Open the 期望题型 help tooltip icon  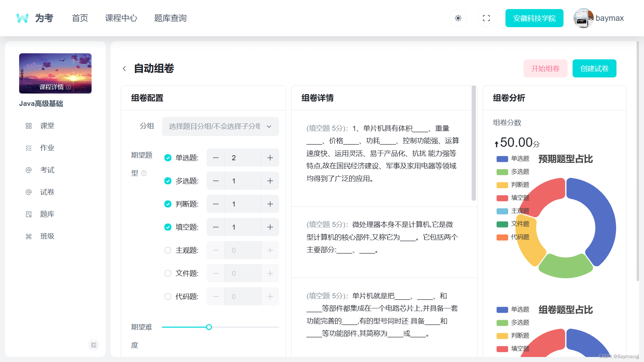pos(144,173)
